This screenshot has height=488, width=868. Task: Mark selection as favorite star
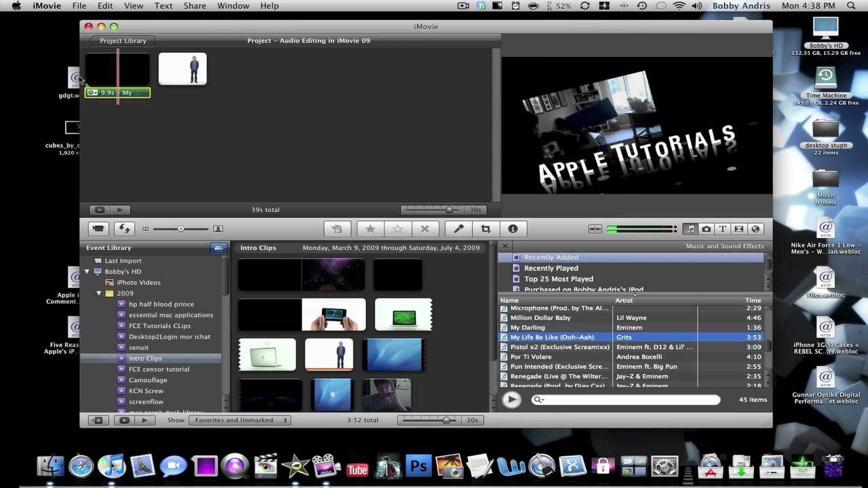pyautogui.click(x=370, y=229)
